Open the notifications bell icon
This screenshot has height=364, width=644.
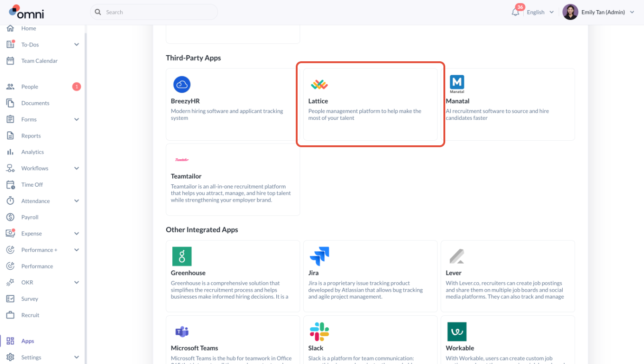[515, 13]
